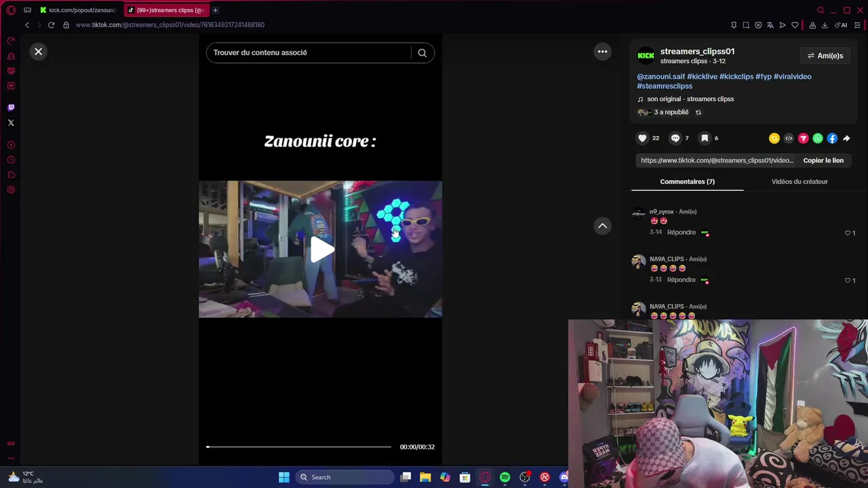868x488 pixels.
Task: Switch to the 'Vidéos du créateur' tab
Action: 800,182
